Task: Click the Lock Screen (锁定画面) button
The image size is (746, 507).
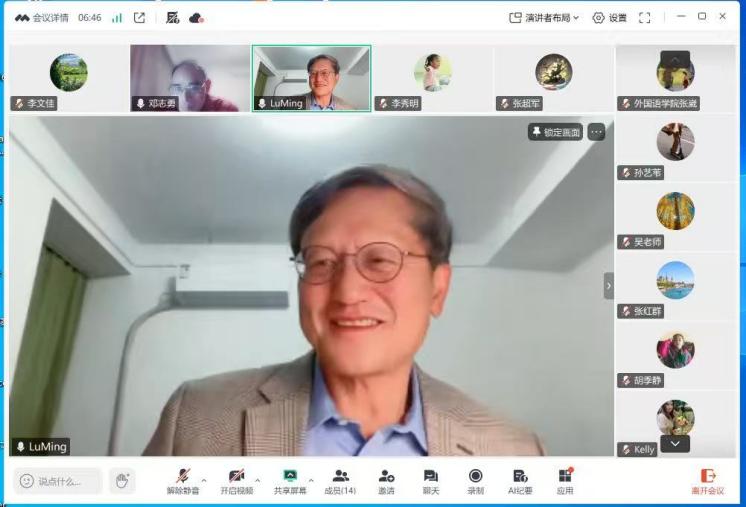Action: [555, 132]
